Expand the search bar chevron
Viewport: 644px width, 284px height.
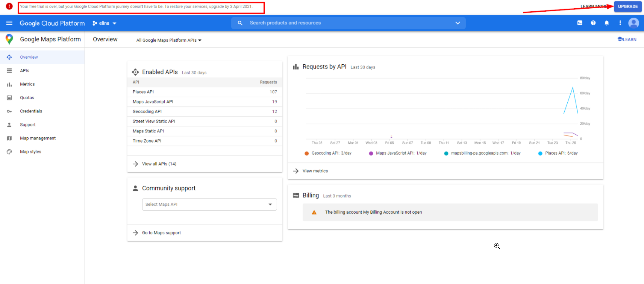(x=458, y=23)
